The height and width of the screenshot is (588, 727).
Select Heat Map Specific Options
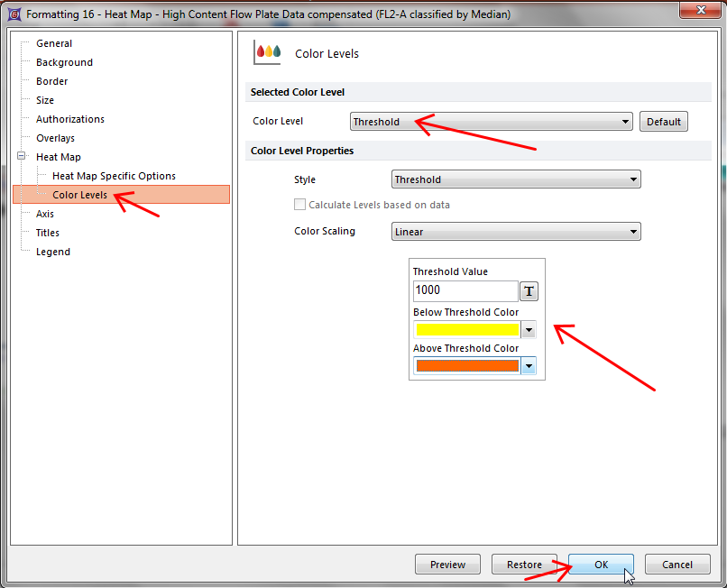point(114,176)
